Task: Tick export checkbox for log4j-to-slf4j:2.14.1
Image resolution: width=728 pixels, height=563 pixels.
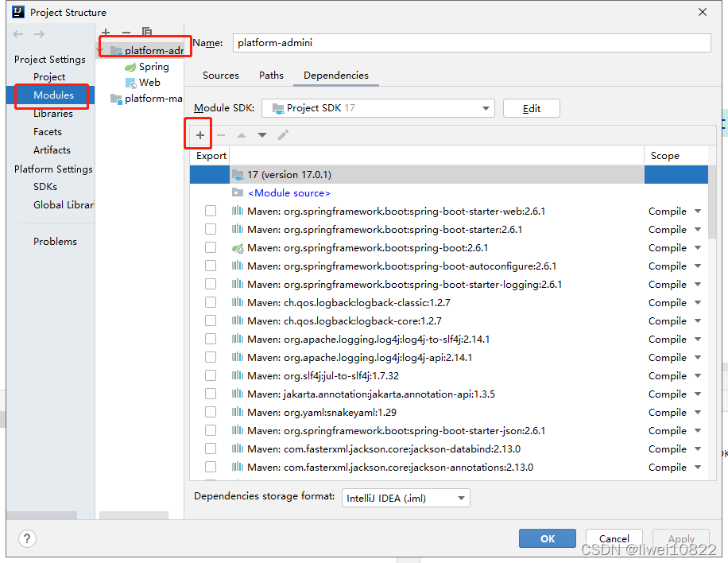Action: (211, 339)
